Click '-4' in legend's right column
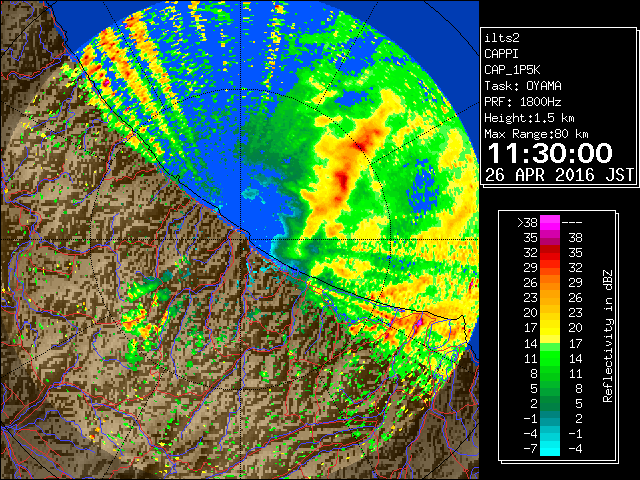The height and width of the screenshot is (480, 640). click(x=576, y=448)
